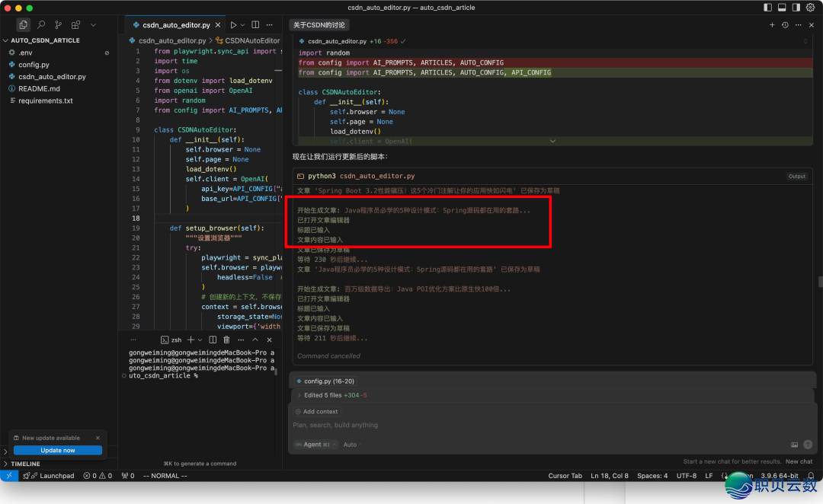Toggle the primary sidebar layout button

coord(768,8)
